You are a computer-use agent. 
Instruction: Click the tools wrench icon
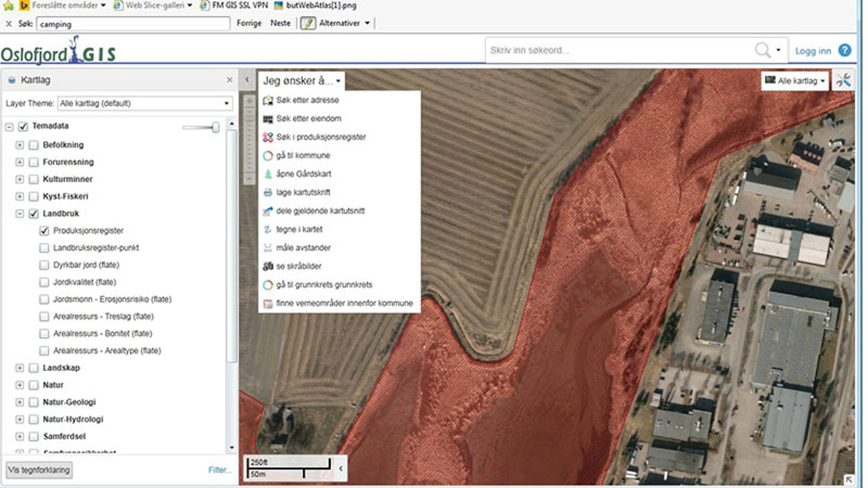[844, 80]
